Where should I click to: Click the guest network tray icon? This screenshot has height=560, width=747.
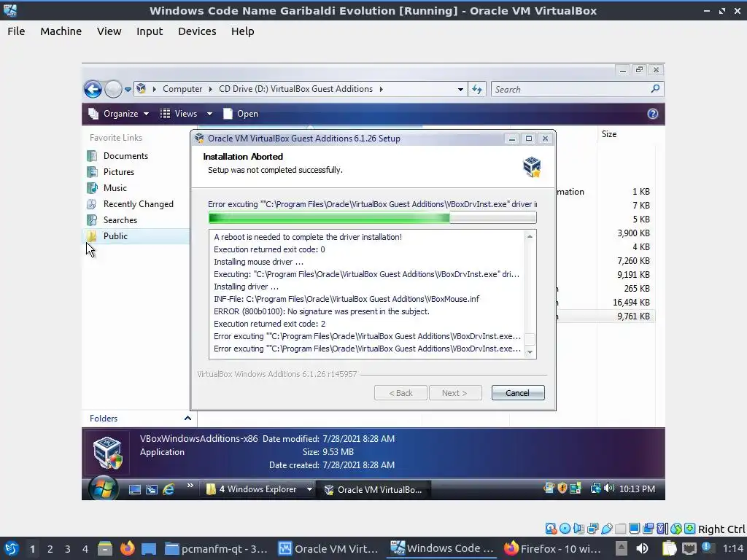pos(595,489)
